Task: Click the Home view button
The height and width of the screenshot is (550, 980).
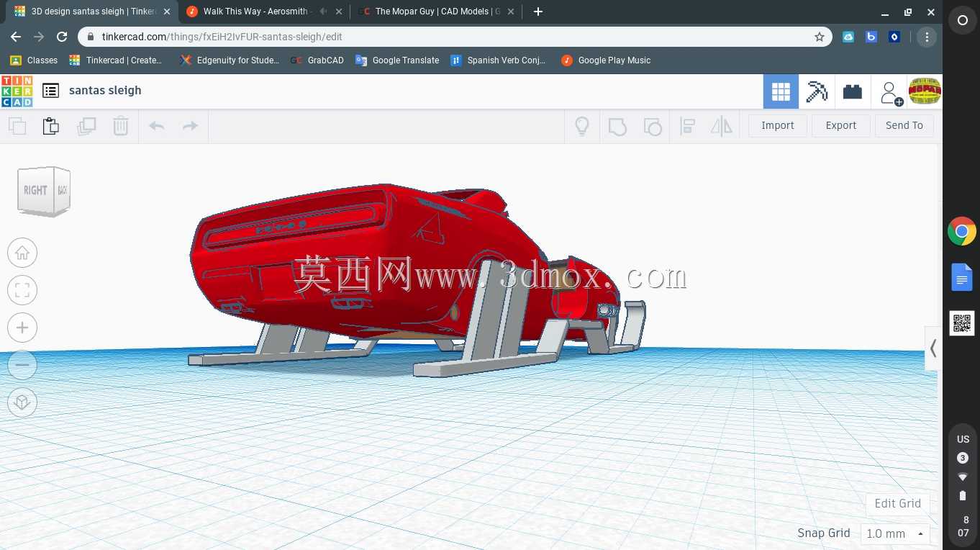Action: (x=22, y=253)
